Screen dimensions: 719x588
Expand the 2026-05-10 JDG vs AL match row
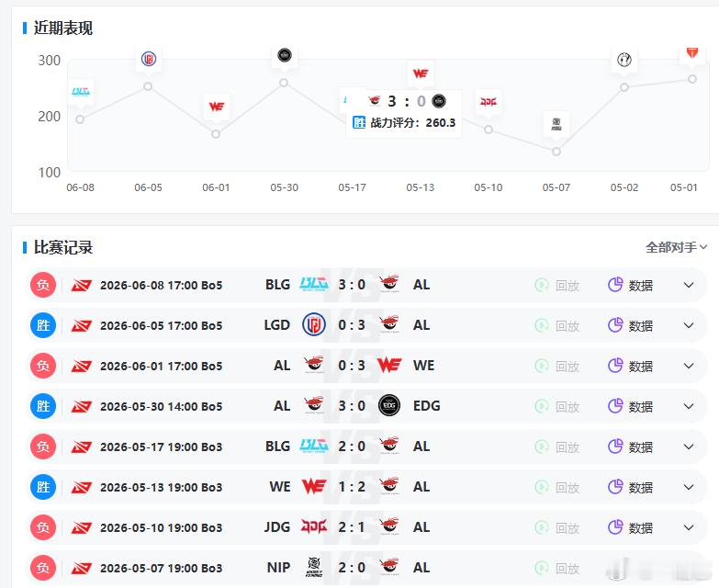[x=689, y=527]
